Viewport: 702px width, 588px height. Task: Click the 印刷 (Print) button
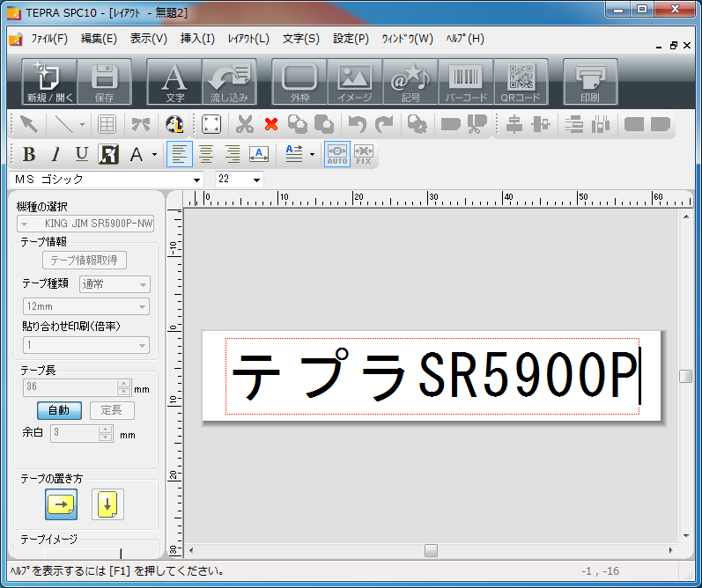click(590, 82)
